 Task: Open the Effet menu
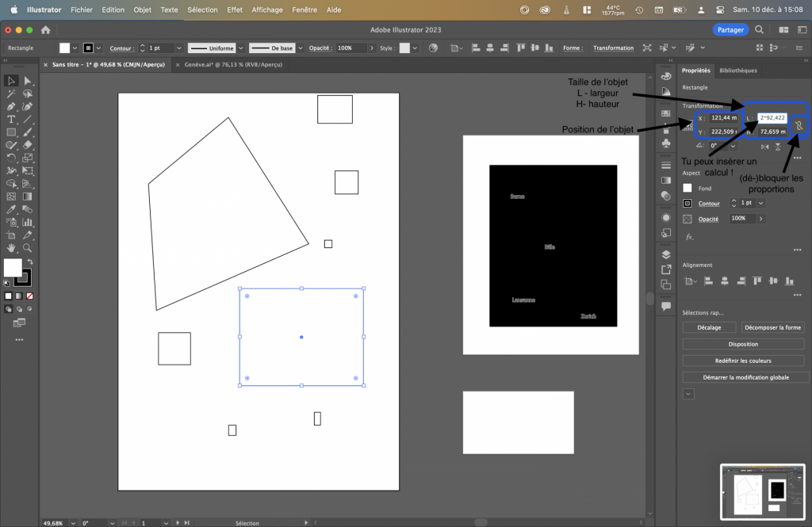235,10
